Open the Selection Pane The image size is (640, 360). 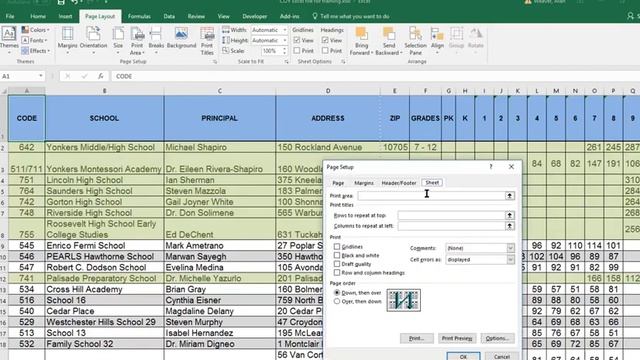coord(415,41)
